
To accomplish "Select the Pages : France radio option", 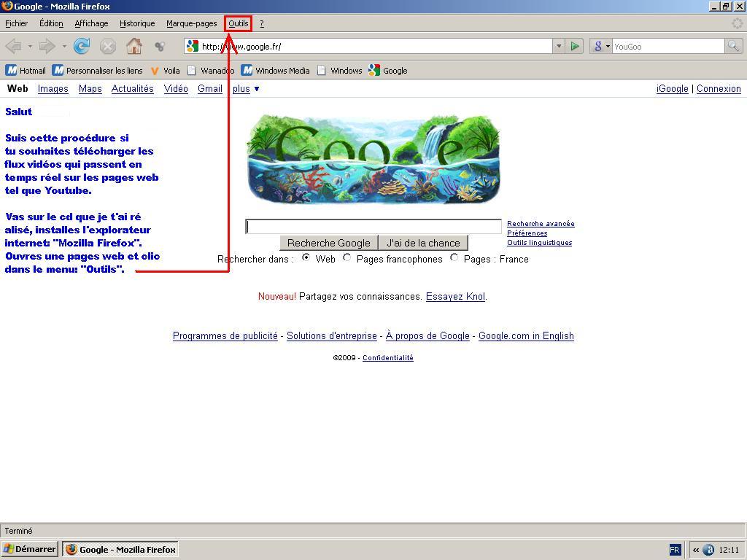I will pos(454,257).
